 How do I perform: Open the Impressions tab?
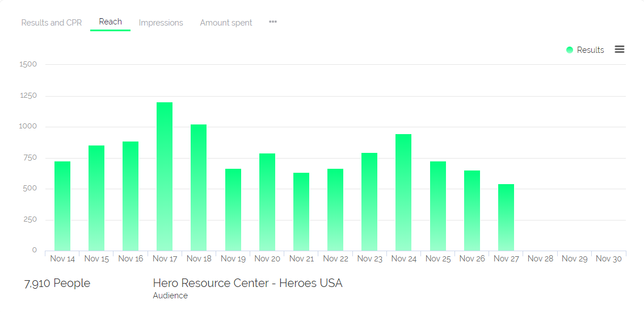(x=161, y=23)
